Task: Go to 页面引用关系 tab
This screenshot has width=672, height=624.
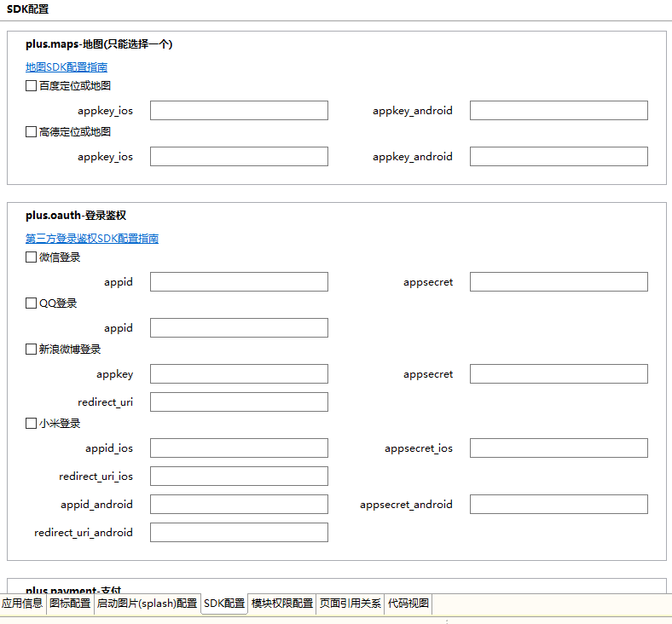Action: coord(350,604)
